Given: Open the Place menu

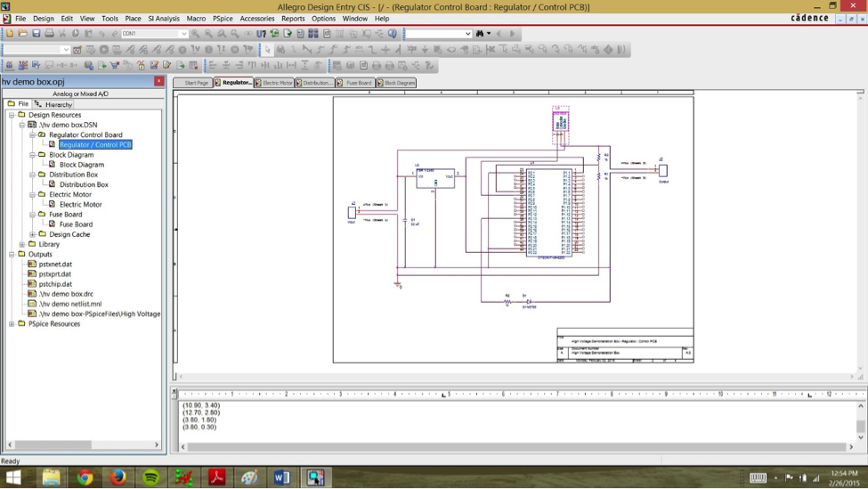Looking at the screenshot, I should [133, 19].
